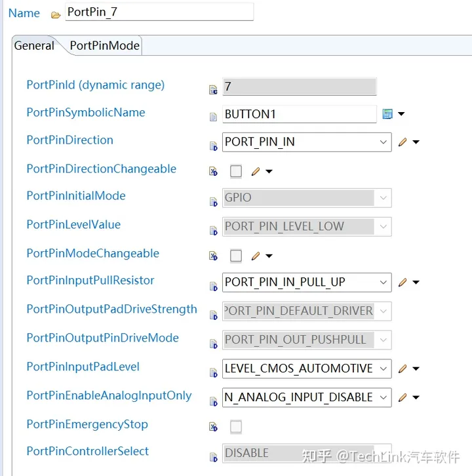Expand the arrow menu for PortPinEnableAnalogInputOnly

(x=416, y=397)
